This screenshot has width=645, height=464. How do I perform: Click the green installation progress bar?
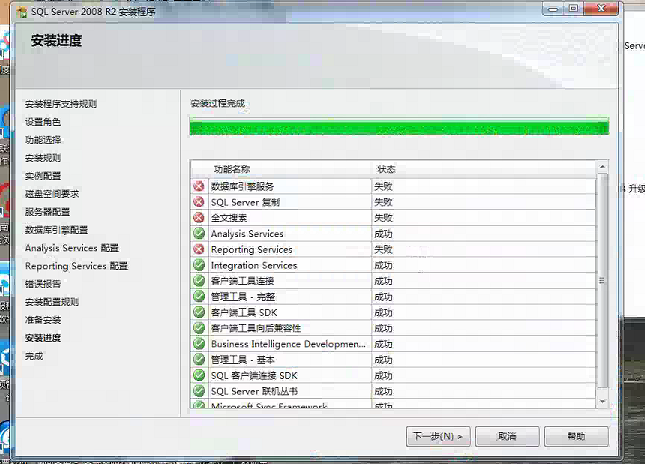[399, 126]
